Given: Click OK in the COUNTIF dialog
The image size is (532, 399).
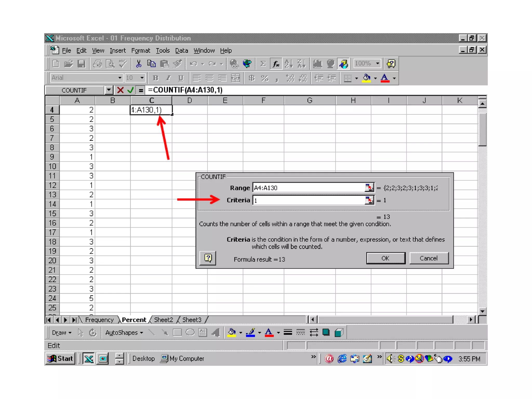Looking at the screenshot, I should coord(385,258).
